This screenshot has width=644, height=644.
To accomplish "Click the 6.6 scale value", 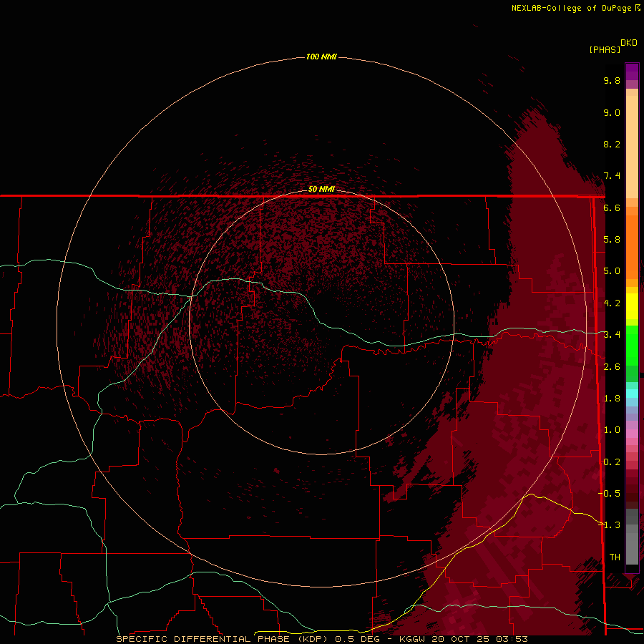I will (612, 208).
